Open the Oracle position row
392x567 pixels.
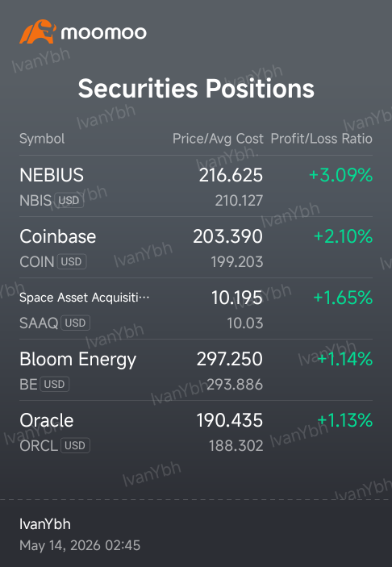(196, 432)
